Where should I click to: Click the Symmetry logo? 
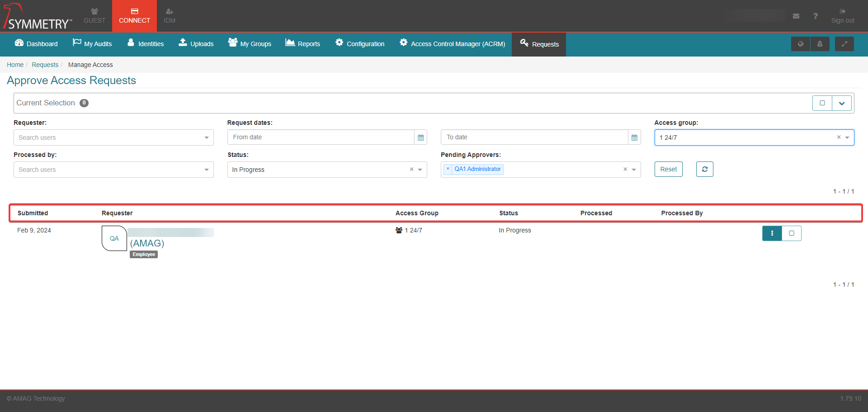tap(38, 17)
